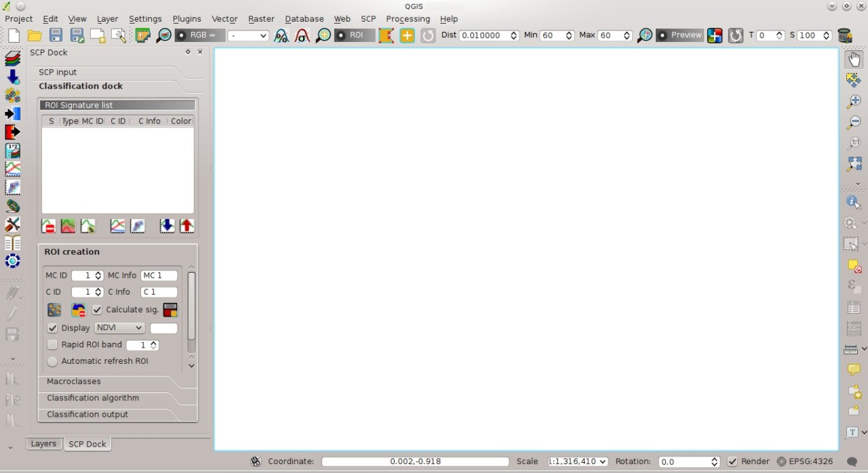This screenshot has height=473, width=868.
Task: Click the ROI creation vertical scrollbar
Action: [x=191, y=305]
